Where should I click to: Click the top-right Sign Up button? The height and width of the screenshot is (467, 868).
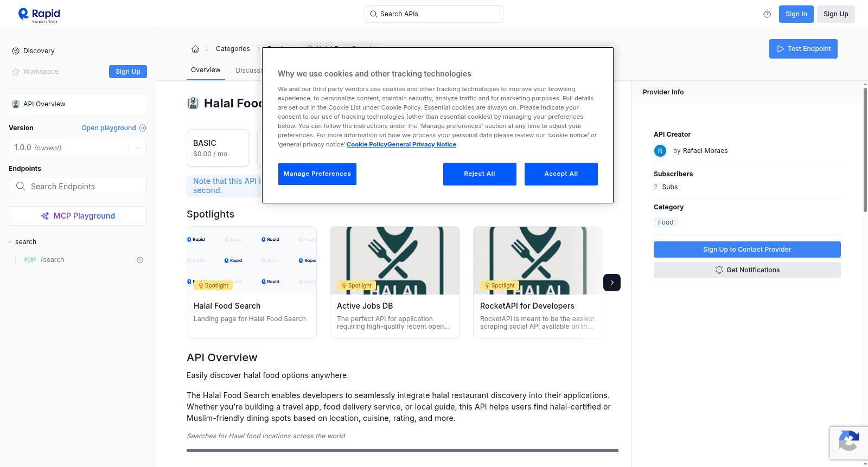(x=836, y=14)
